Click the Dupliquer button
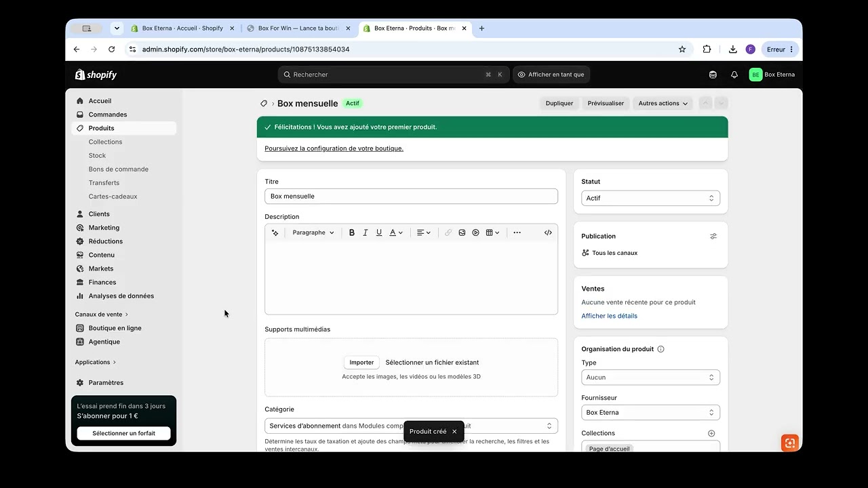 [x=559, y=104]
